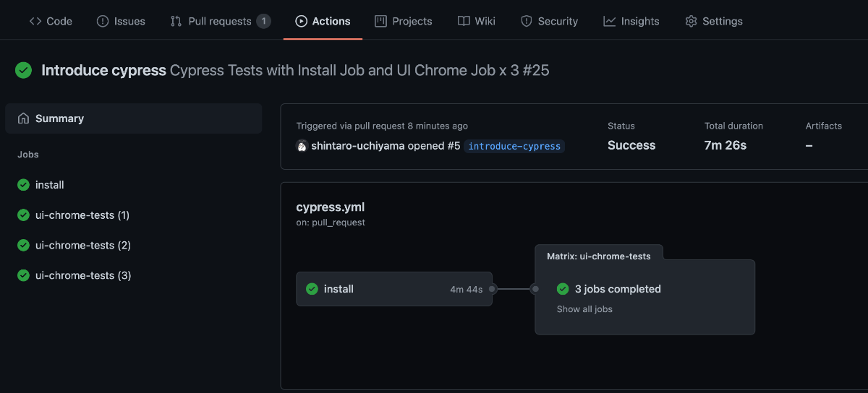
Task: Open the Security tab
Action: [x=550, y=21]
